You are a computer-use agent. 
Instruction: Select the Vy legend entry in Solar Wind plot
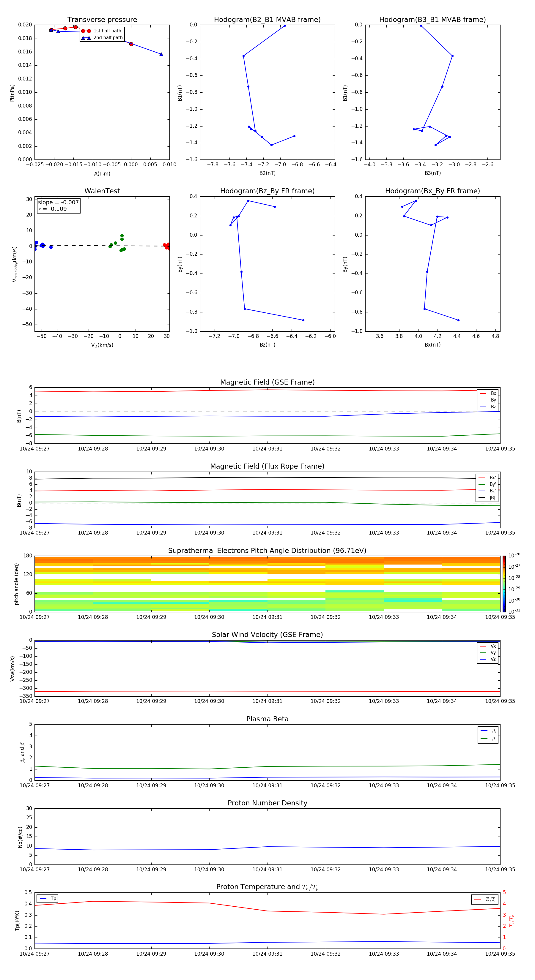(488, 652)
